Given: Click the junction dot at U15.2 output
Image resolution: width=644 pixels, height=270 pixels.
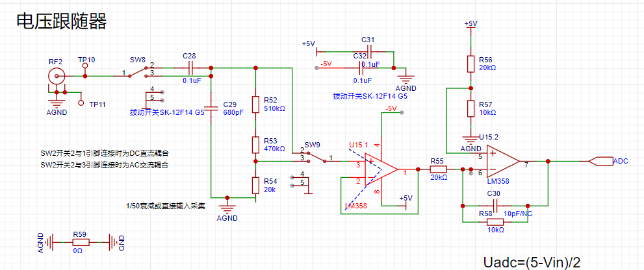Looking at the screenshot, I should (x=547, y=161).
